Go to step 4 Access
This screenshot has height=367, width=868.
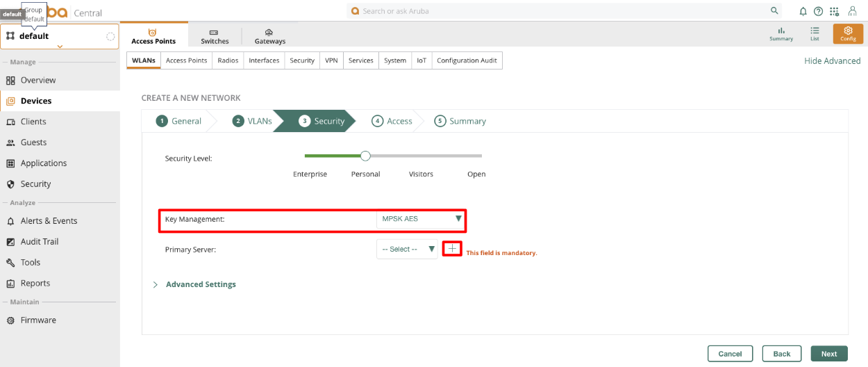click(x=392, y=121)
